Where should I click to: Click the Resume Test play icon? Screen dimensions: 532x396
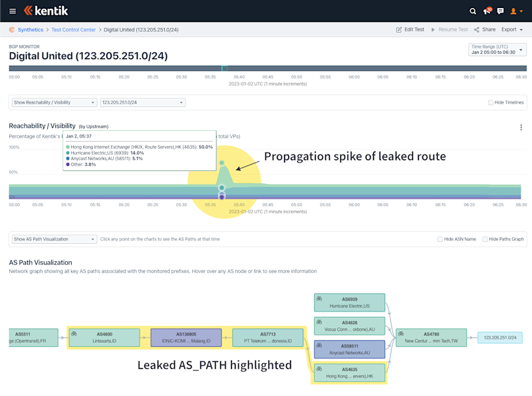tap(433, 30)
